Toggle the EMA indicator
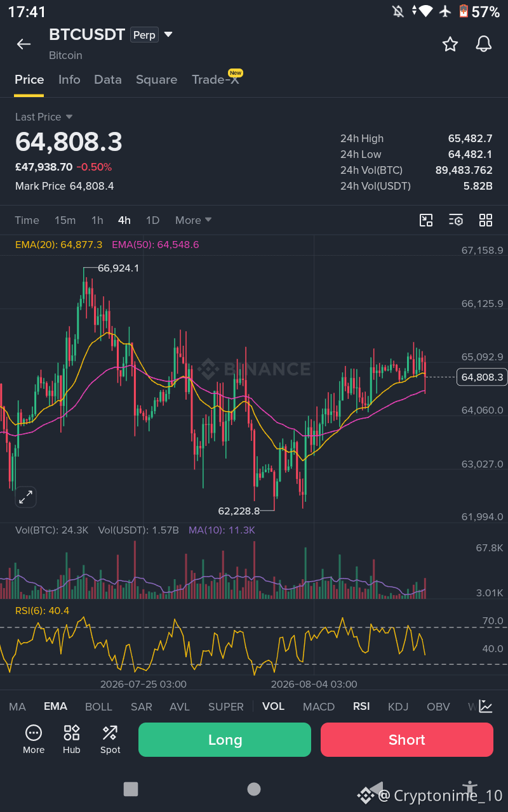This screenshot has height=812, width=508. (x=55, y=707)
